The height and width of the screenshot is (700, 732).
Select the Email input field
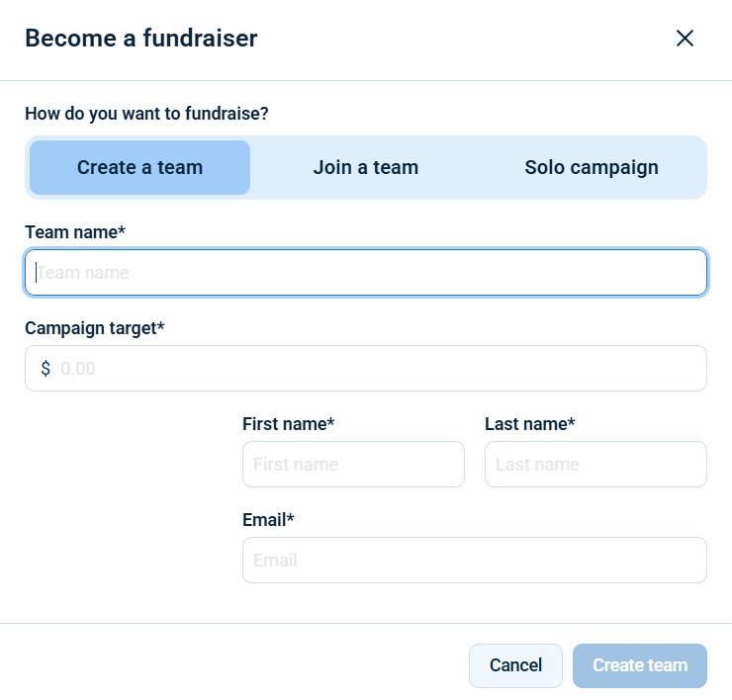pyautogui.click(x=475, y=561)
